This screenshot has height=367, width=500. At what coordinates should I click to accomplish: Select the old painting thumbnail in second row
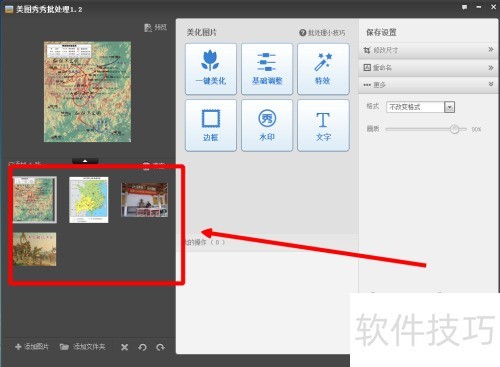point(34,249)
